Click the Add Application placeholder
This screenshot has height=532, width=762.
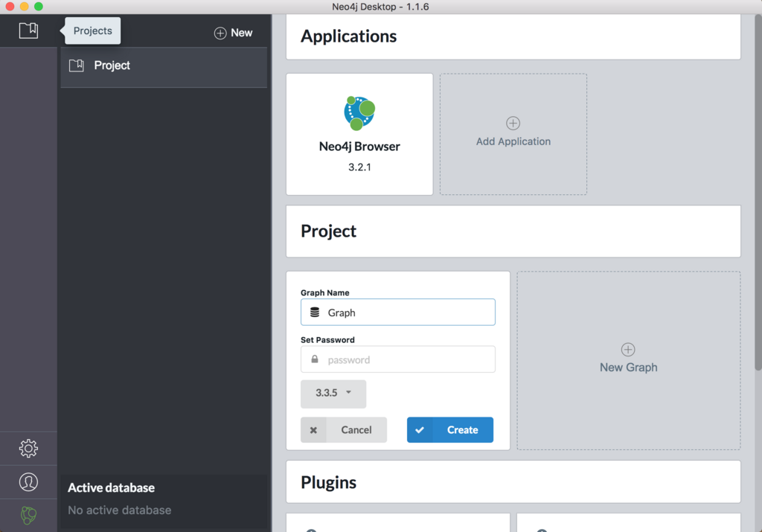coord(513,134)
